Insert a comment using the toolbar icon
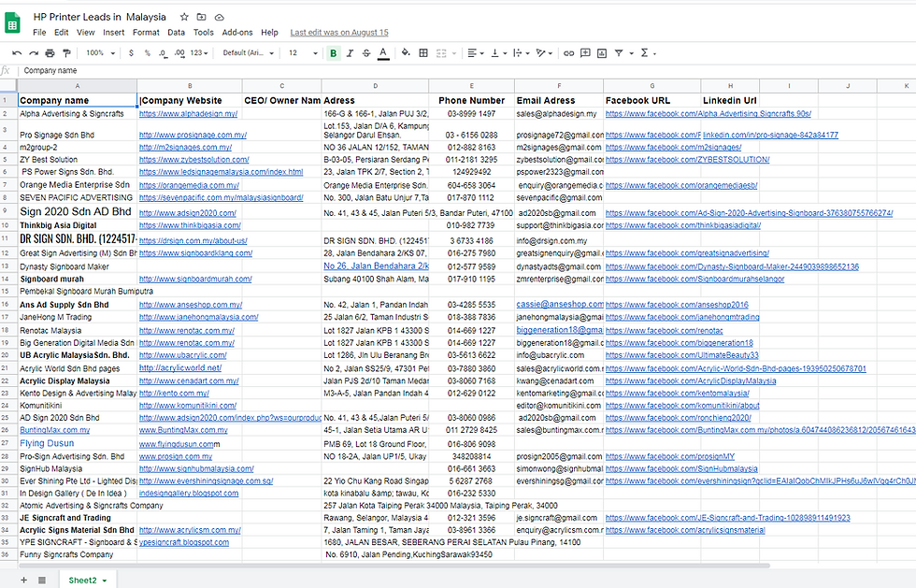This screenshot has width=916, height=588. point(584,53)
